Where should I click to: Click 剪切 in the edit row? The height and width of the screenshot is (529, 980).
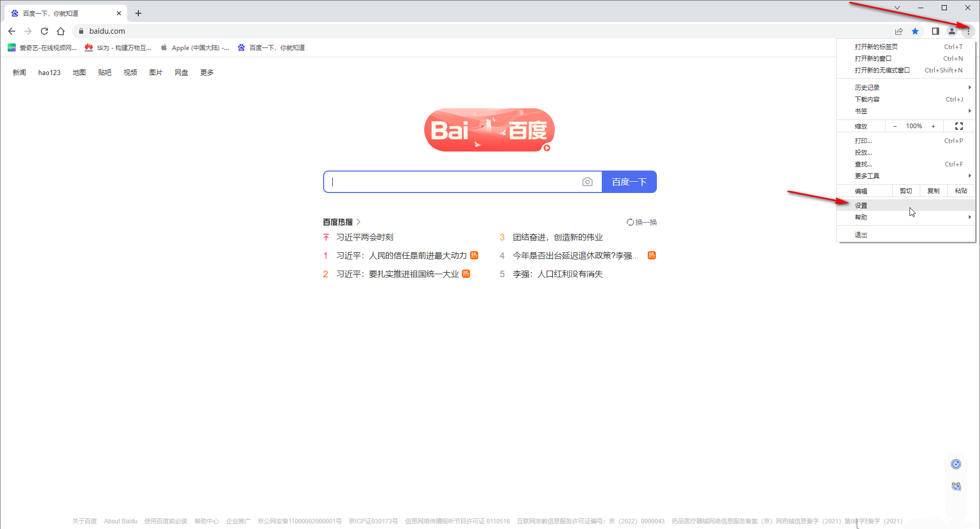click(x=906, y=191)
